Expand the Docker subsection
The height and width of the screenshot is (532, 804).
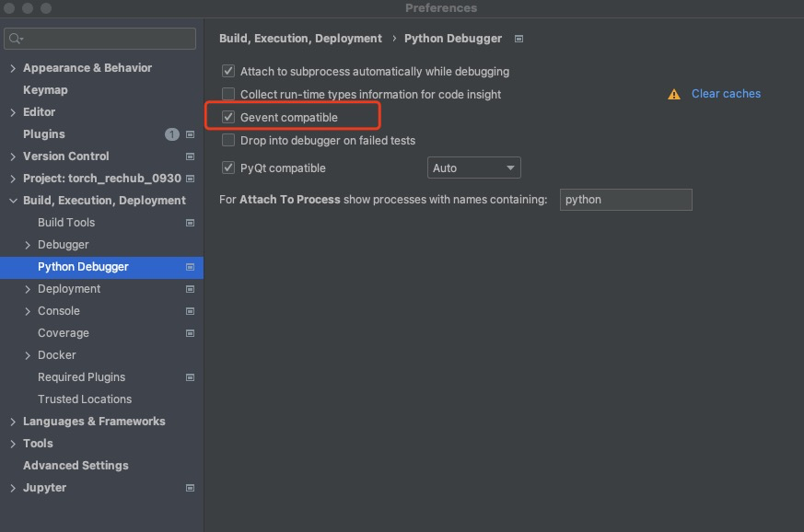click(x=28, y=355)
